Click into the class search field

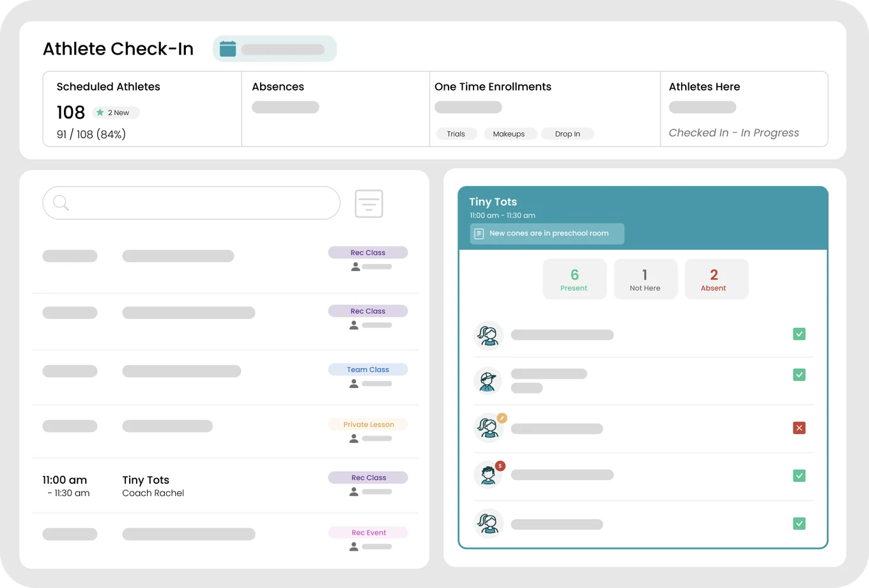click(x=192, y=203)
